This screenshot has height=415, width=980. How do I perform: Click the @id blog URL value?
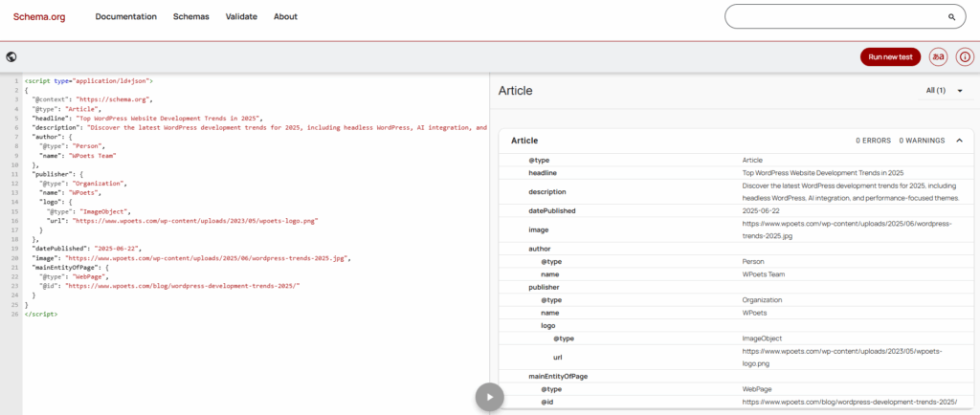pyautogui.click(x=850, y=402)
